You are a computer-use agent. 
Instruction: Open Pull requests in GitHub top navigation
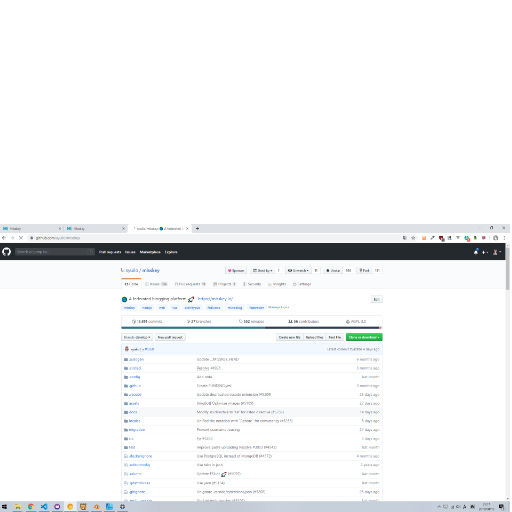click(110, 252)
